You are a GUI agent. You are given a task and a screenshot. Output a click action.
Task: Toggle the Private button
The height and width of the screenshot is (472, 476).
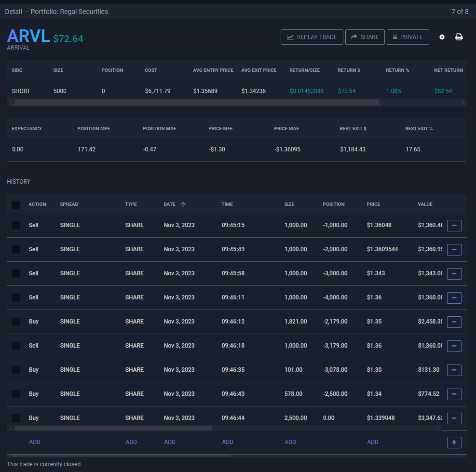pos(408,37)
